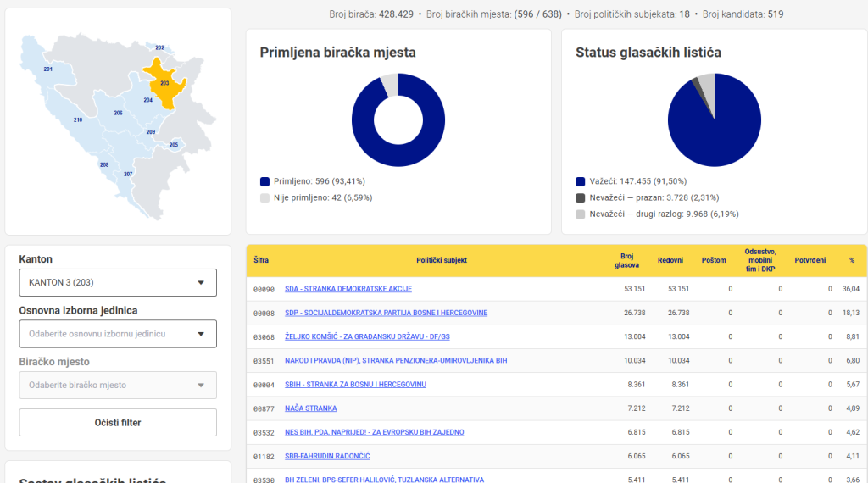Open SBB-Fahrudin Radončić link
This screenshot has height=483, width=868.
(x=327, y=456)
